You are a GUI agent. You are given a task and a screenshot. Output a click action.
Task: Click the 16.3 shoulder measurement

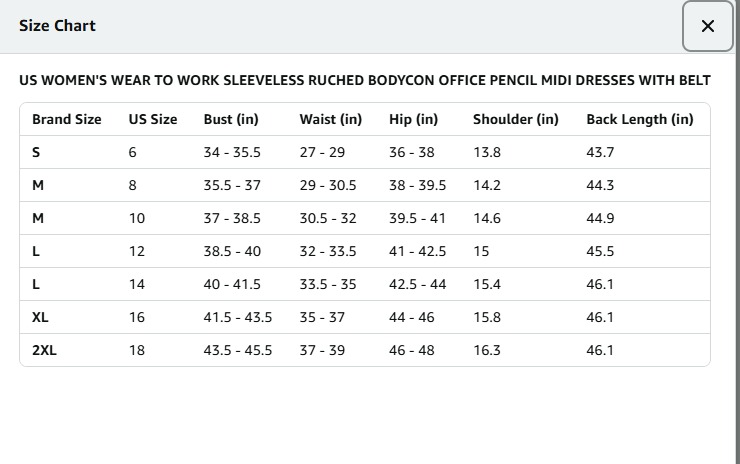click(487, 350)
